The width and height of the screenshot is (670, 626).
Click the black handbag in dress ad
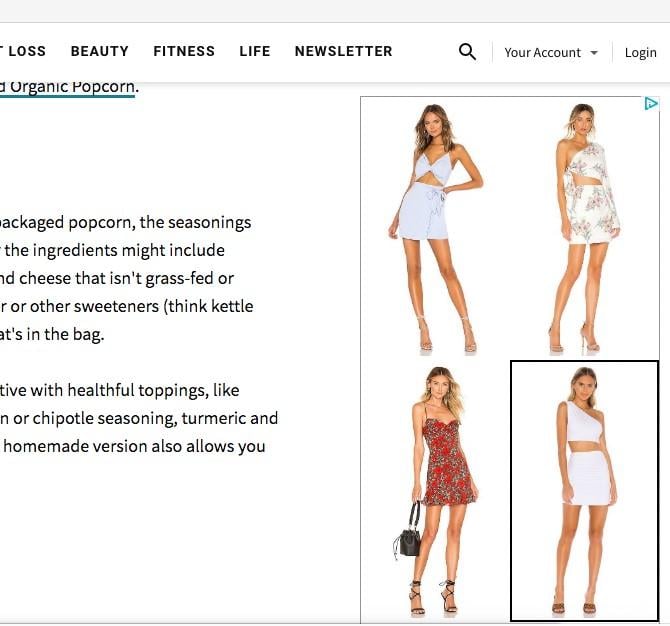[x=408, y=532]
